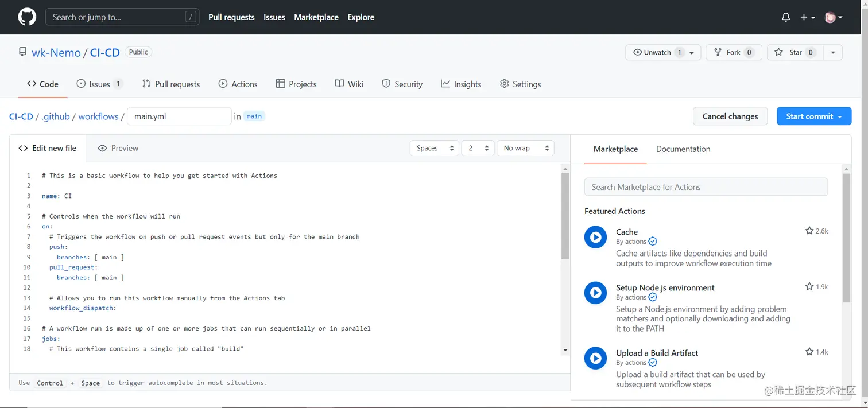Click the CI-CD breadcrumb link
Image resolution: width=868 pixels, height=408 pixels.
coord(21,116)
